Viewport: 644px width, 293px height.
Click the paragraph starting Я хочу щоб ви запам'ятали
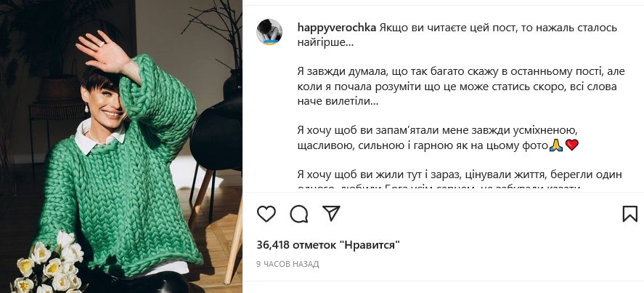pyautogui.click(x=438, y=138)
